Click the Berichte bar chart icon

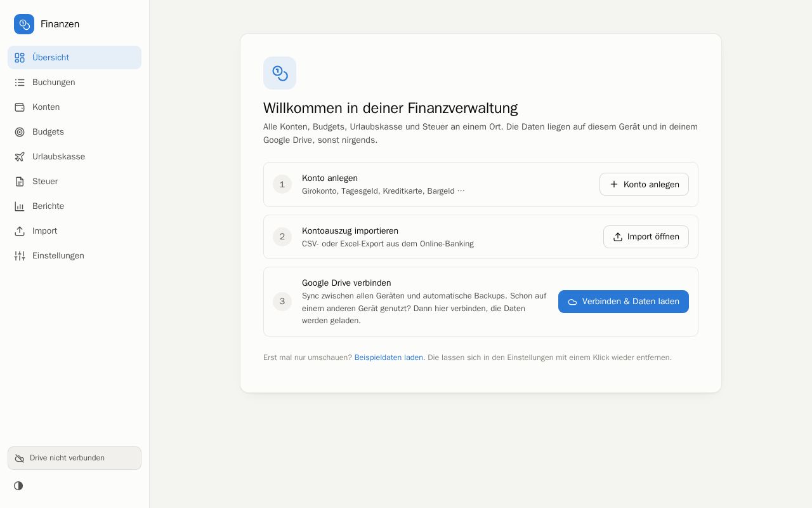[20, 206]
